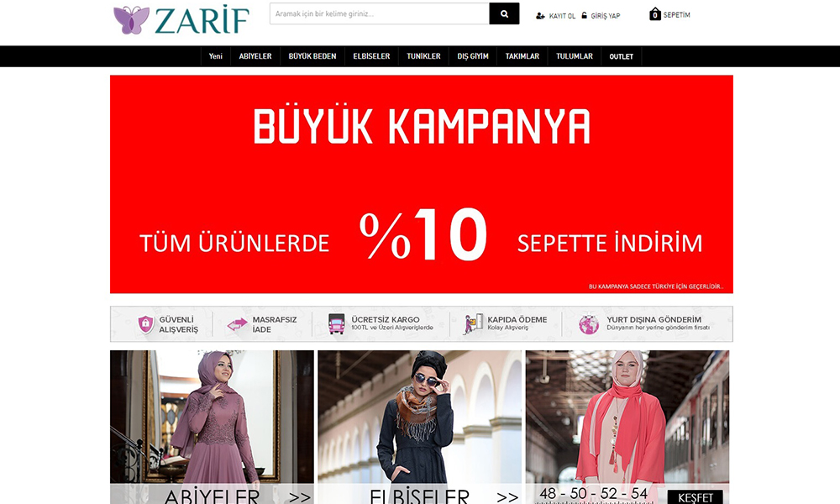Viewport: 840px width, 504px height.
Task: Open the OUTLET menu item
Action: point(622,56)
